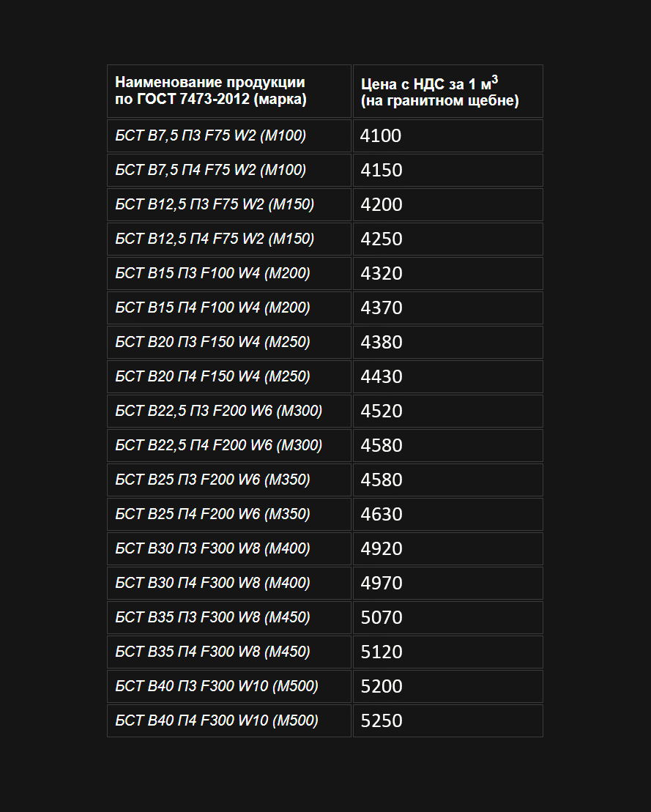The width and height of the screenshot is (651, 812).
Task: Click the price 4100 cell
Action: click(x=448, y=135)
